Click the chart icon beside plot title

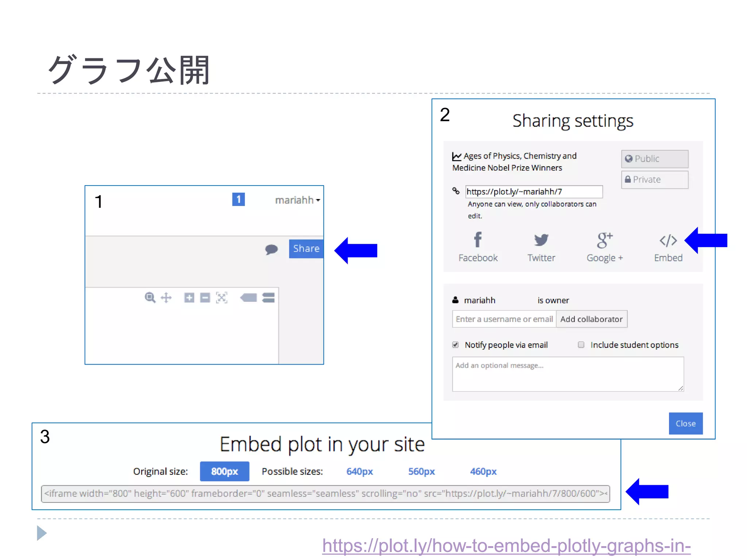click(x=457, y=156)
